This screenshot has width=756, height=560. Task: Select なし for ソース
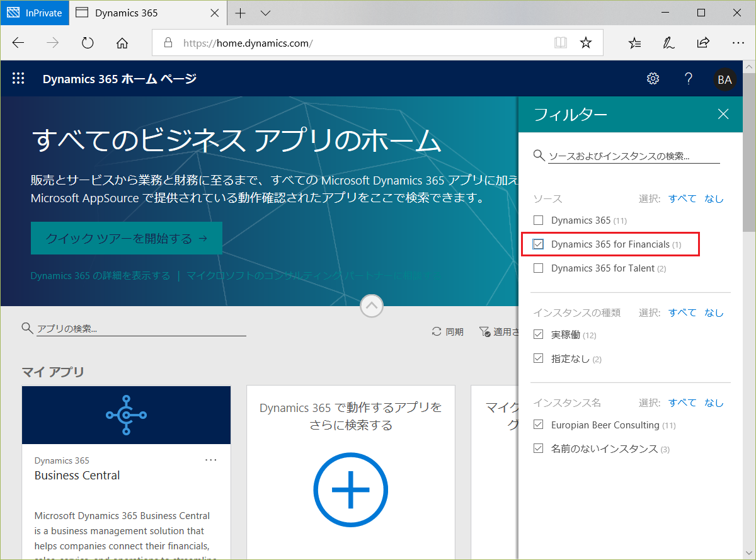tap(714, 198)
